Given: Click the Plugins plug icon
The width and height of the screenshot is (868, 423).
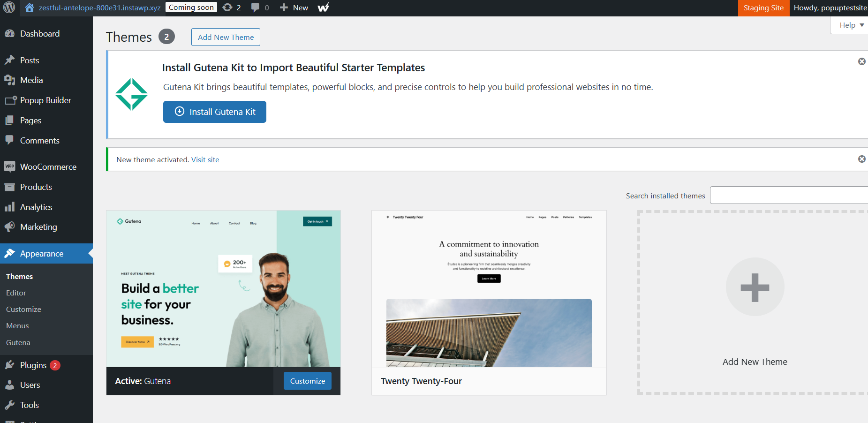Looking at the screenshot, I should (10, 365).
